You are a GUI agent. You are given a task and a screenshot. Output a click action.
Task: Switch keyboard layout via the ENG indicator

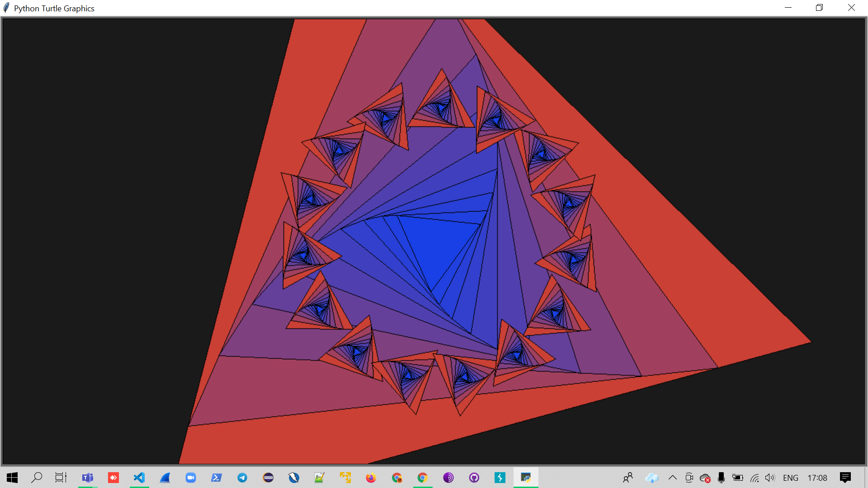[x=791, y=478]
